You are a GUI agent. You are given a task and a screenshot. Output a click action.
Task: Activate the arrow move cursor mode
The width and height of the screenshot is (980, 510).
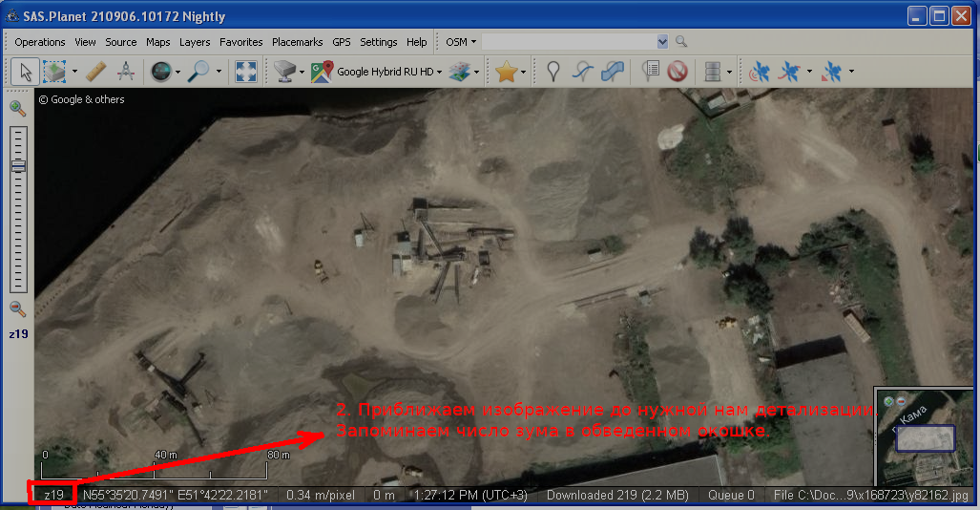tap(26, 72)
